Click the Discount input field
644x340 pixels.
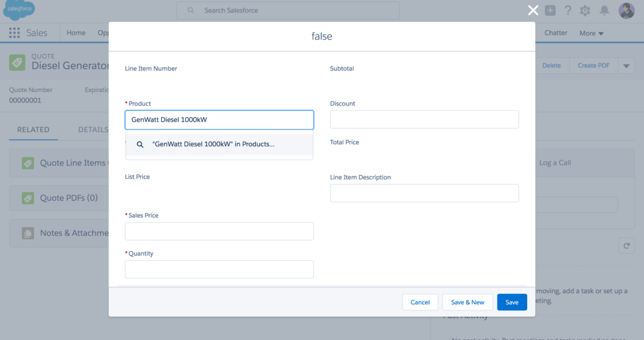(425, 119)
